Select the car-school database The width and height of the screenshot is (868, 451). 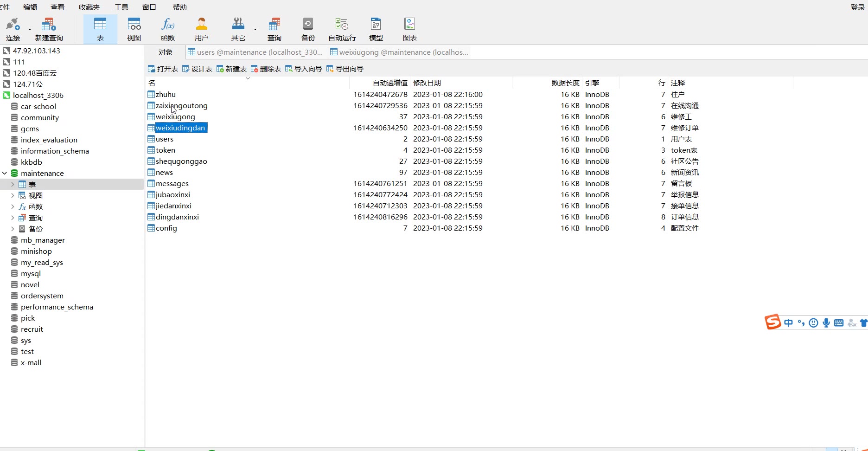(x=38, y=106)
